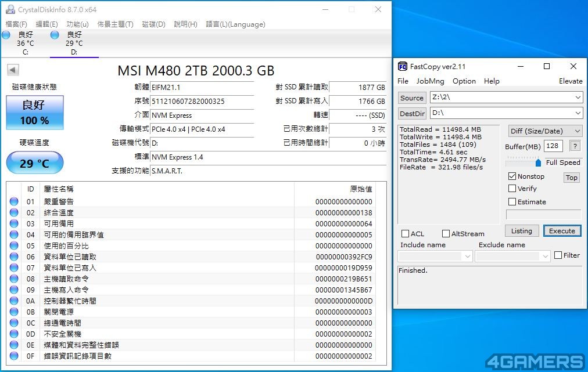Click the 對 SSD 累計讀取 value 1877 GB

pyautogui.click(x=358, y=87)
